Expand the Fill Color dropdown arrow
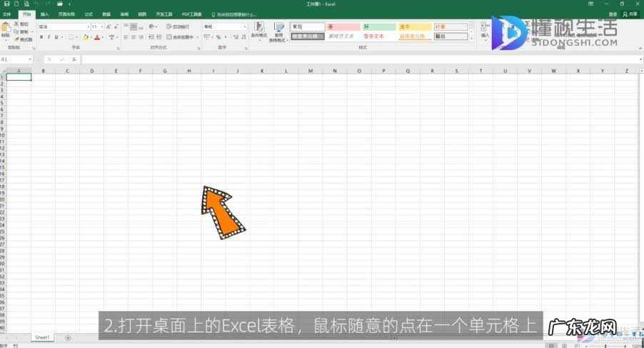The height and width of the screenshot is (348, 644). (x=91, y=37)
